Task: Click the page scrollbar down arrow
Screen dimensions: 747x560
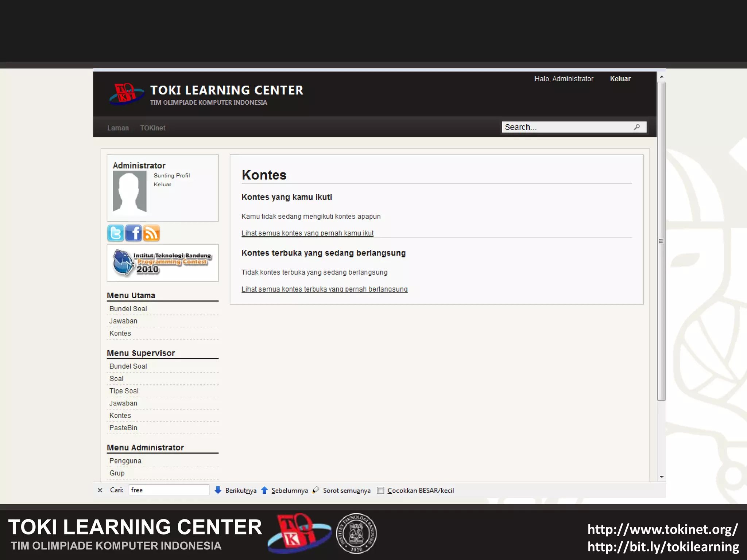Action: click(x=661, y=477)
